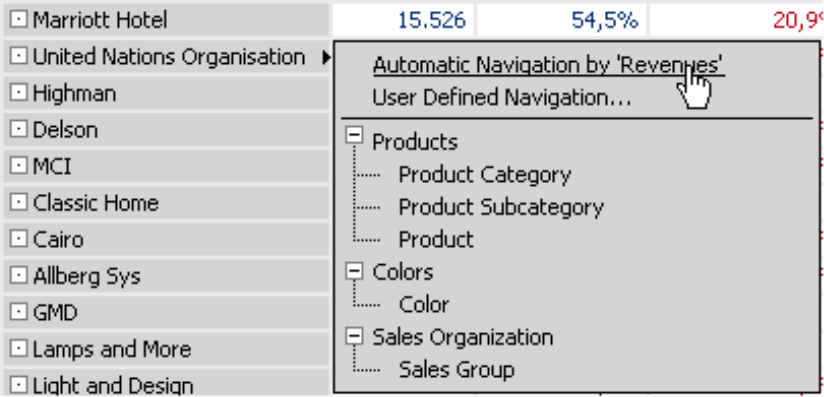The image size is (824, 397).
Task: Collapse the Products tree node
Action: click(355, 135)
